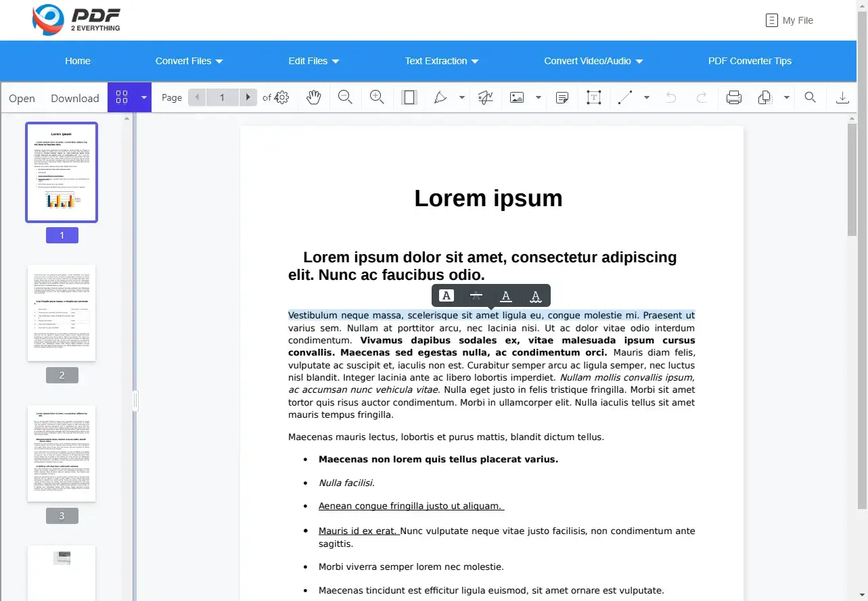Expand the Convert Video/Audio menu

coord(593,61)
